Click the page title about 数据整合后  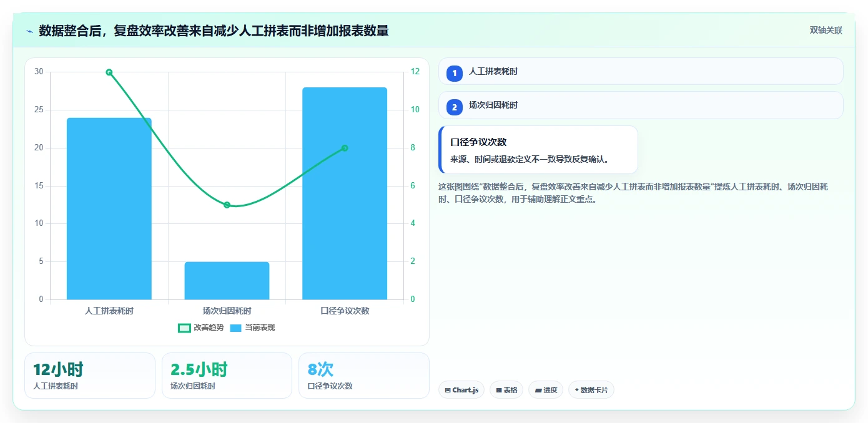pos(214,31)
